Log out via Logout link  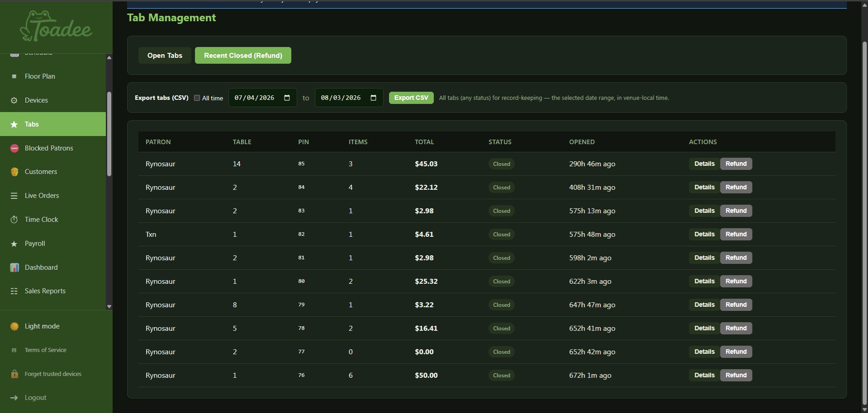pos(56,398)
